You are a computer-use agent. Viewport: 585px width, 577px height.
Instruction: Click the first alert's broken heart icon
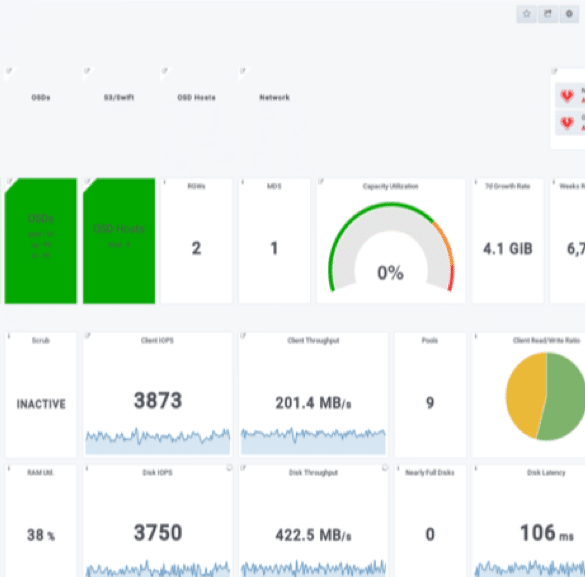[567, 96]
